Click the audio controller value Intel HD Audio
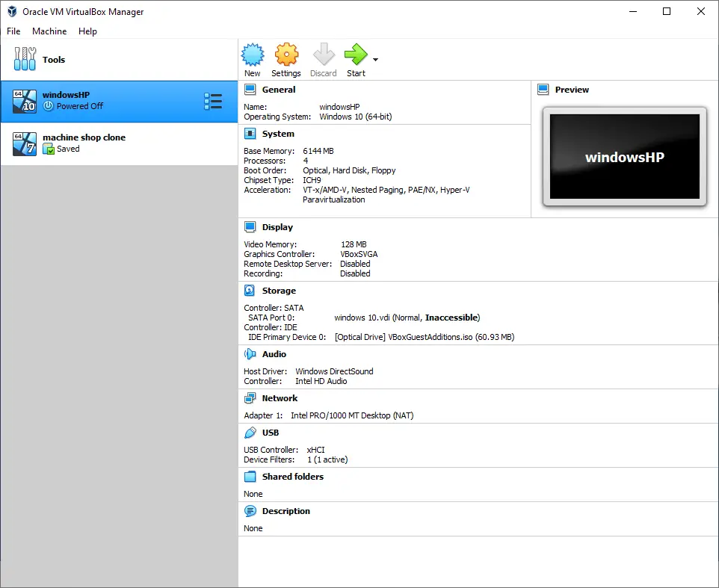Viewport: 719px width, 588px height. coord(321,381)
